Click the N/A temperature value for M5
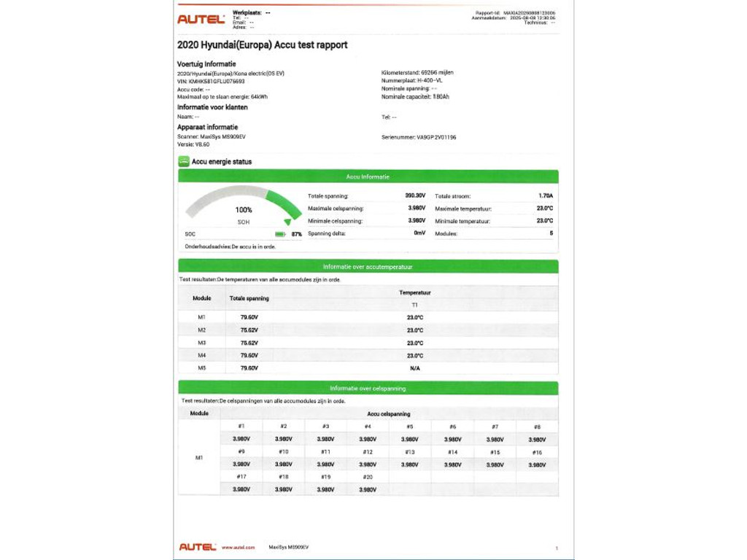This screenshot has width=747, height=560. coord(414,368)
